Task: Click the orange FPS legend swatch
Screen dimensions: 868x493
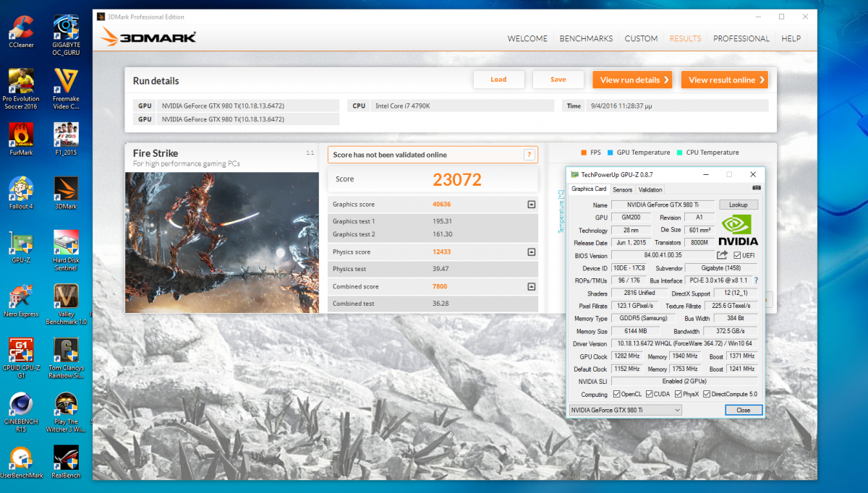Action: [x=583, y=153]
